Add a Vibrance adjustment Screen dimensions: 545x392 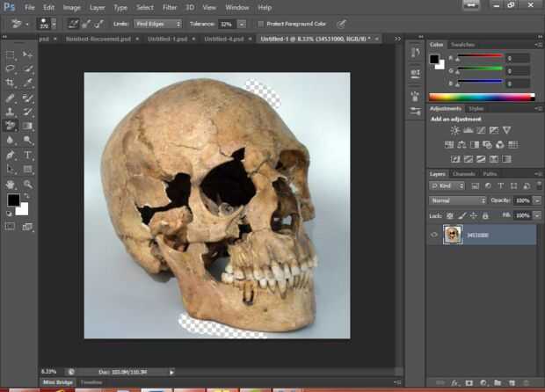pyautogui.click(x=506, y=130)
